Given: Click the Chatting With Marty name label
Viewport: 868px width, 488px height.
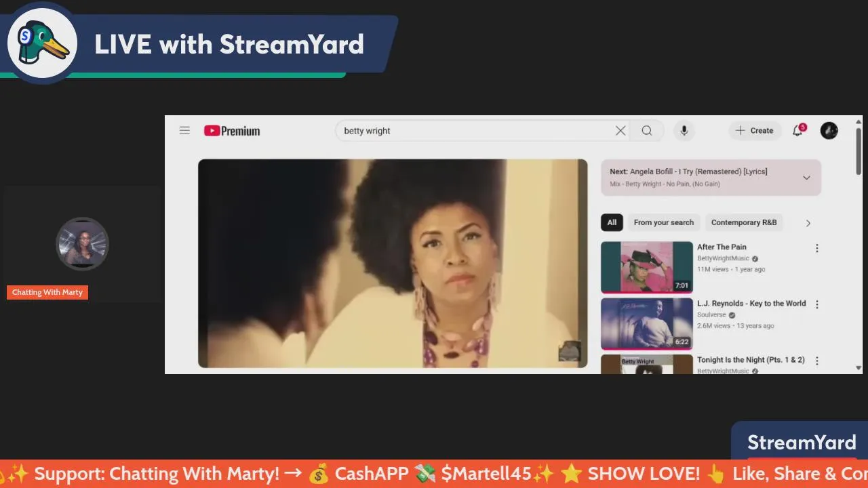Looking at the screenshot, I should tap(47, 292).
